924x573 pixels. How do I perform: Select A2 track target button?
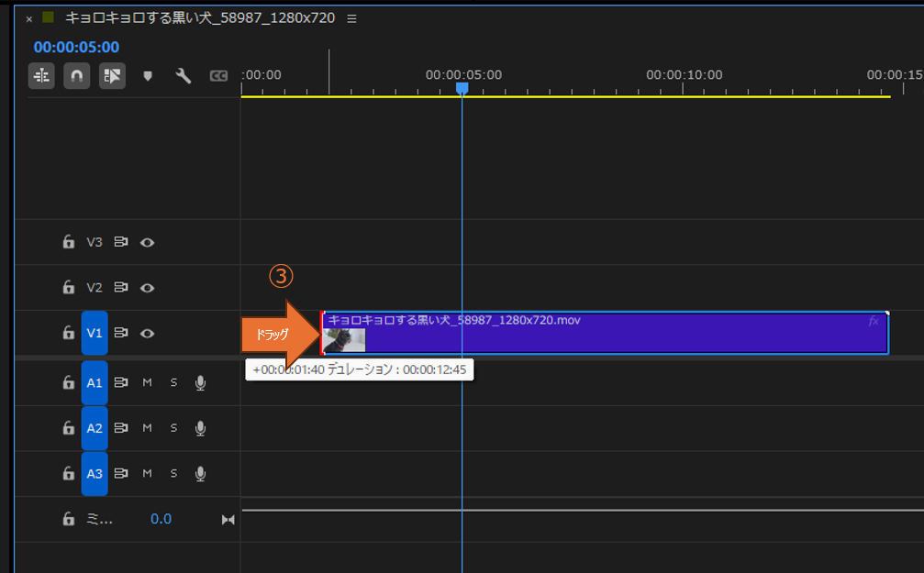click(x=95, y=428)
